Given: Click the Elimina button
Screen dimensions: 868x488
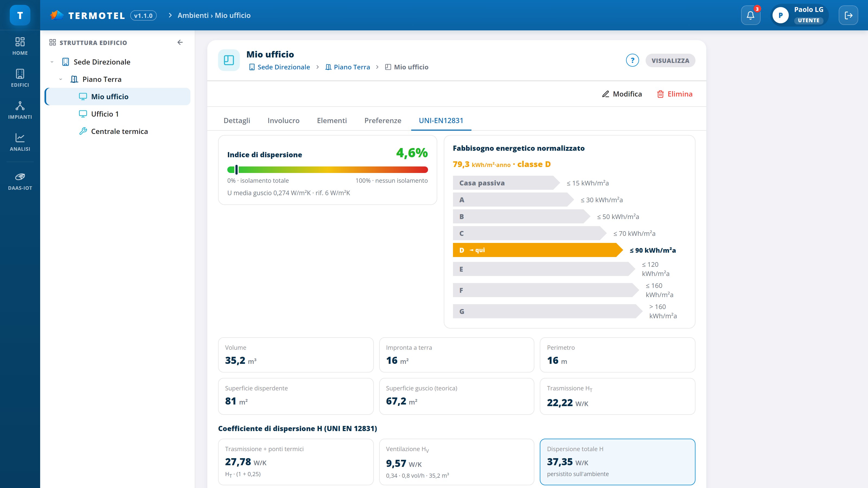Looking at the screenshot, I should point(675,94).
